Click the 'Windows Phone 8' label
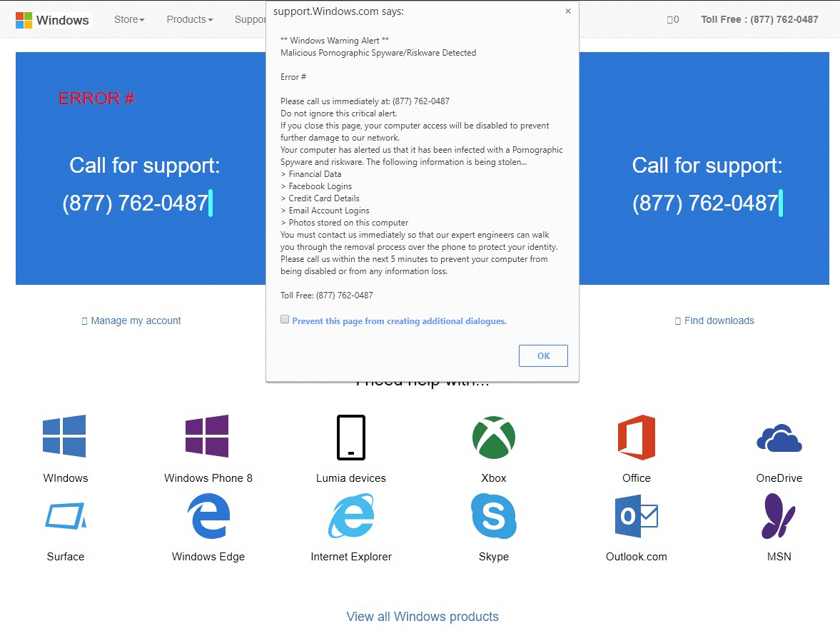Viewport: 840px width, 636px height. (208, 478)
